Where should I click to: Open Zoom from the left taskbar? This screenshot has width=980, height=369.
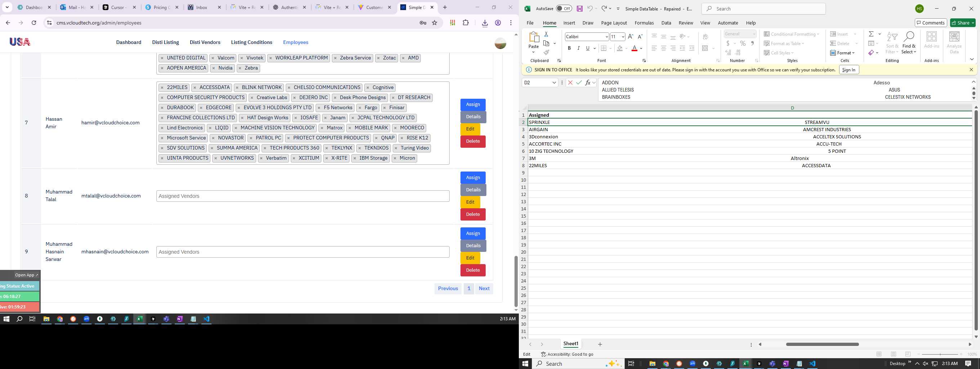coord(86,319)
